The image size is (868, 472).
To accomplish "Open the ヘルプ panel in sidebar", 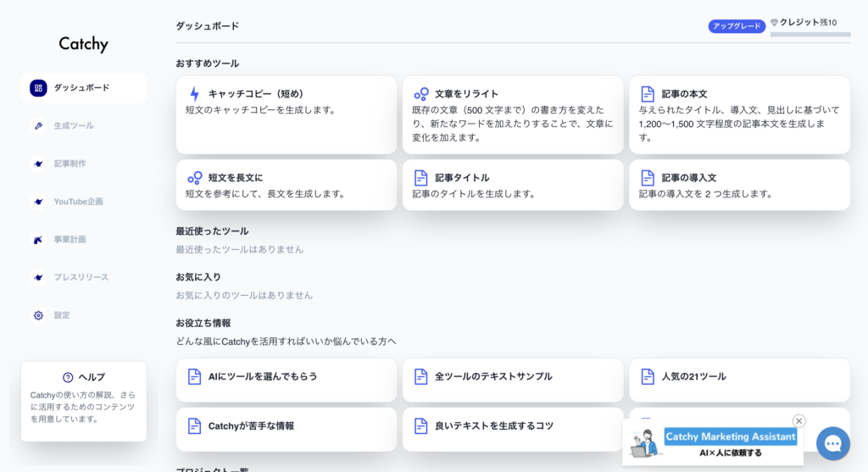I will (x=84, y=401).
